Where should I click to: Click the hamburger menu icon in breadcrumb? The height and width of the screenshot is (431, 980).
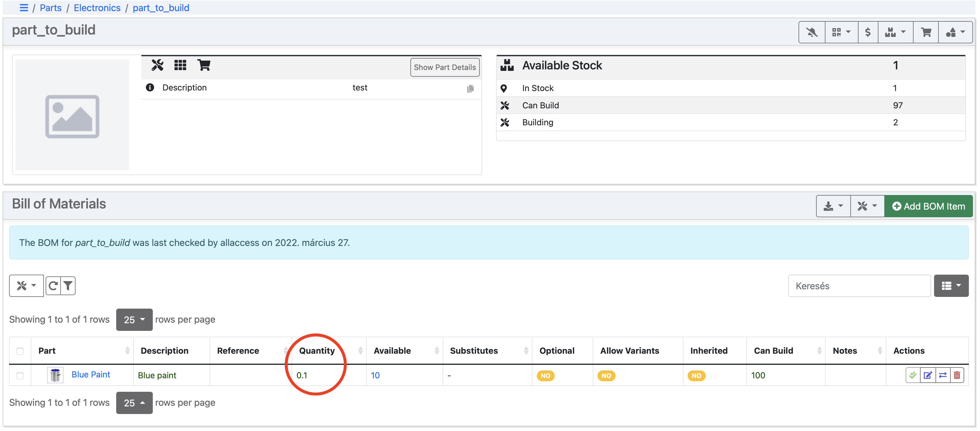pos(24,8)
